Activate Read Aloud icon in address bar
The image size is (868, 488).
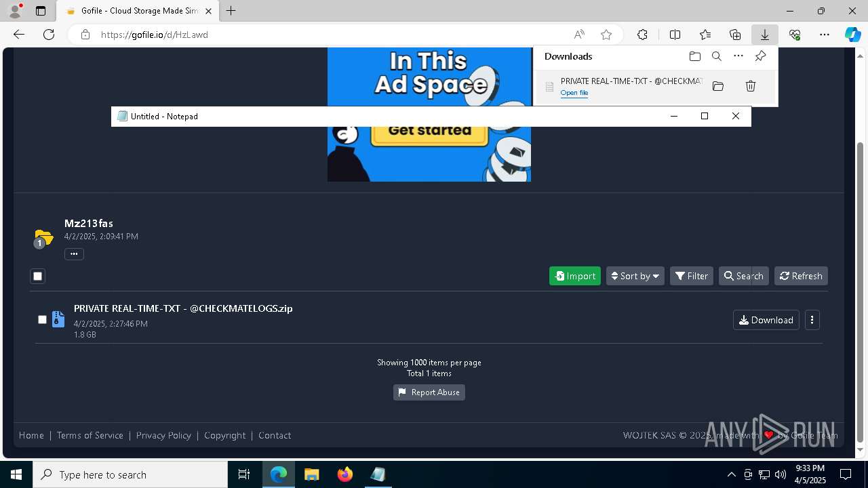click(x=579, y=35)
